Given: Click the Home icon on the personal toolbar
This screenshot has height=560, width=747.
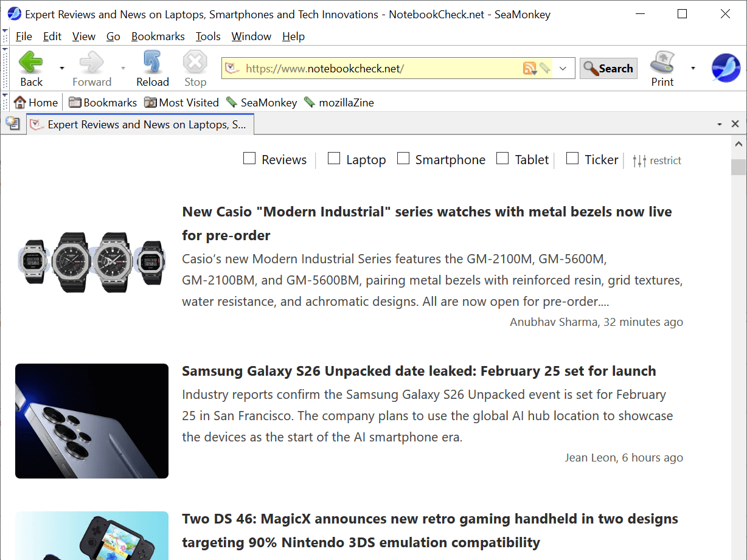Looking at the screenshot, I should pos(19,102).
